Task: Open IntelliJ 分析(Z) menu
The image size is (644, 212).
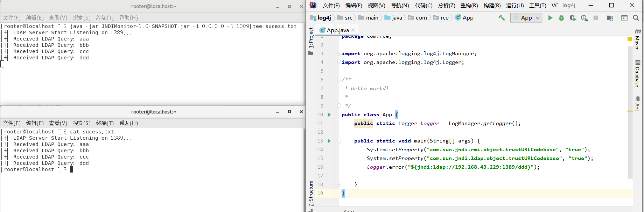Action: pos(446,5)
